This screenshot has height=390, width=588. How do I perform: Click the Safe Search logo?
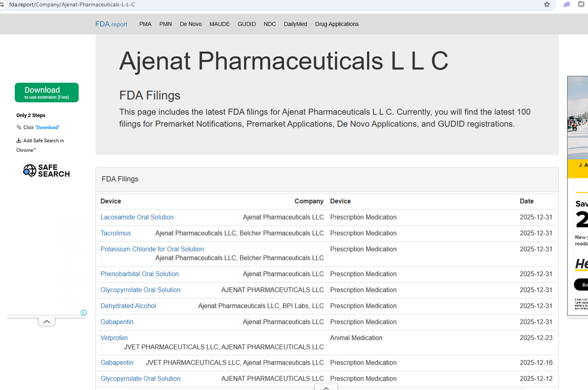click(47, 171)
